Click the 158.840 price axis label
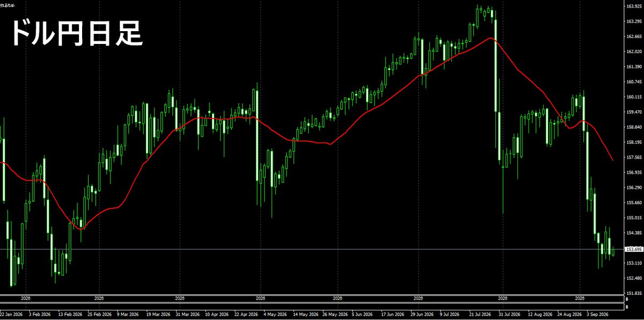This screenshot has height=320, width=644. click(634, 127)
